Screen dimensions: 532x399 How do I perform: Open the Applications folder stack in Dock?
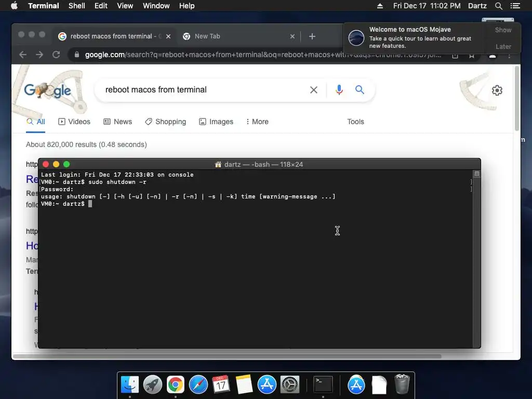(x=356, y=385)
